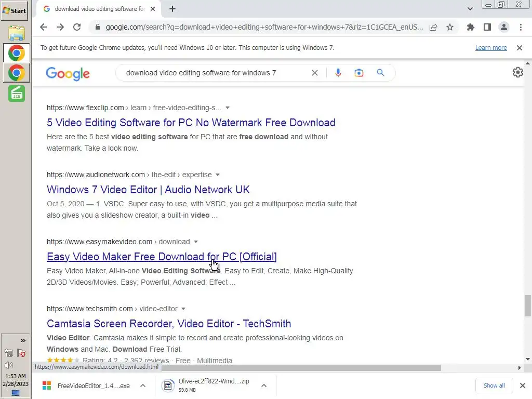
Task: Open the tab search chevron
Action: tap(470, 9)
